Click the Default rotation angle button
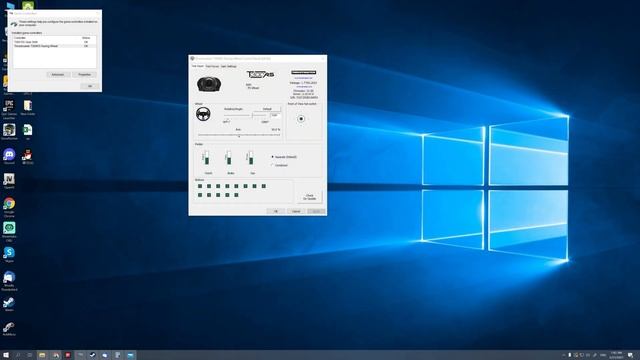 pyautogui.click(x=267, y=109)
